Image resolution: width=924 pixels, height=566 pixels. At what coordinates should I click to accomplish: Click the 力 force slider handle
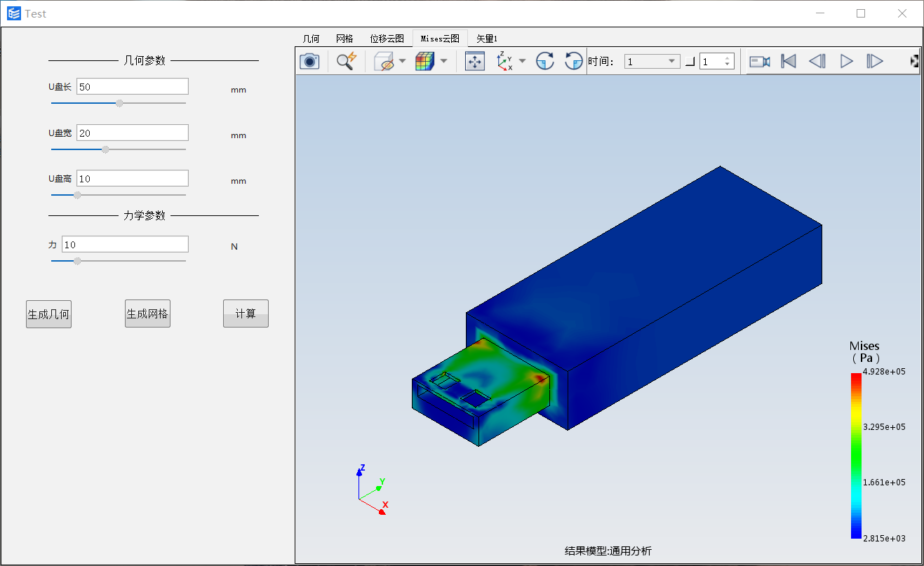pyautogui.click(x=77, y=261)
